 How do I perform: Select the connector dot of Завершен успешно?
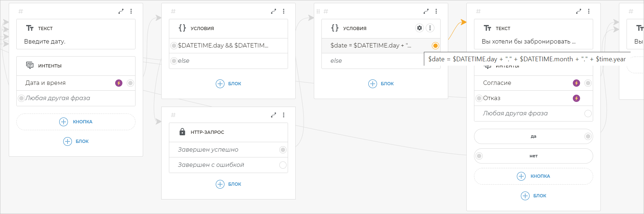tap(283, 150)
